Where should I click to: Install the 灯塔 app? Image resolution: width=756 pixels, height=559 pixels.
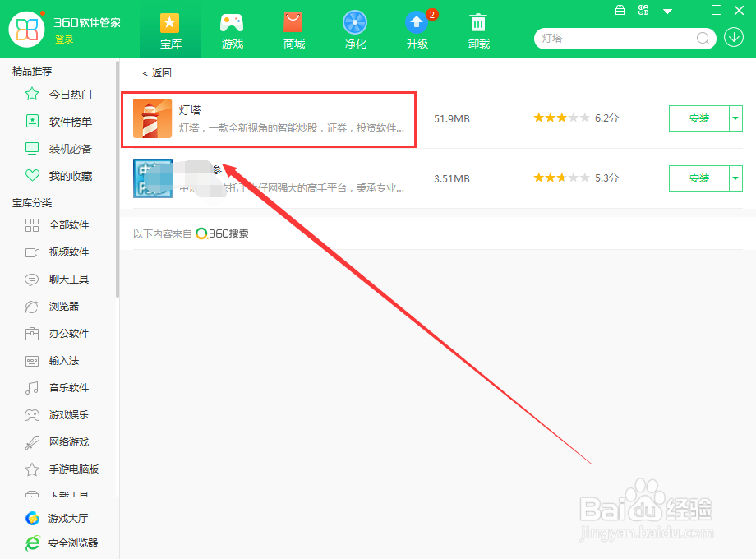[698, 118]
